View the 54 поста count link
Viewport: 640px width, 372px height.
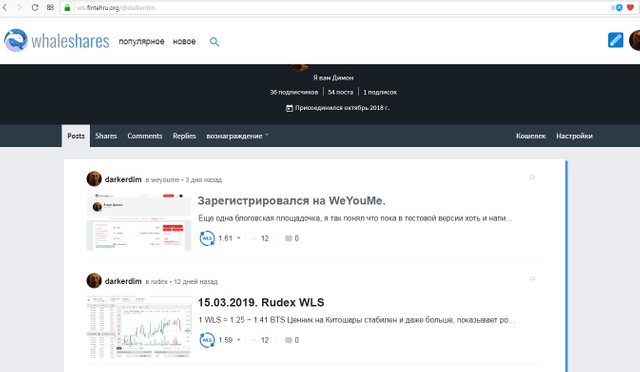[x=340, y=92]
